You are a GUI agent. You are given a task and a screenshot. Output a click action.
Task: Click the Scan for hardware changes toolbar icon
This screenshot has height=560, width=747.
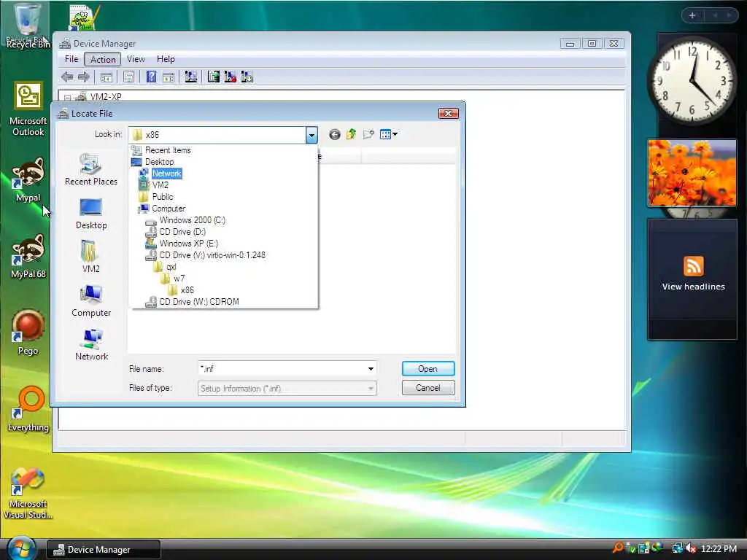pos(191,77)
